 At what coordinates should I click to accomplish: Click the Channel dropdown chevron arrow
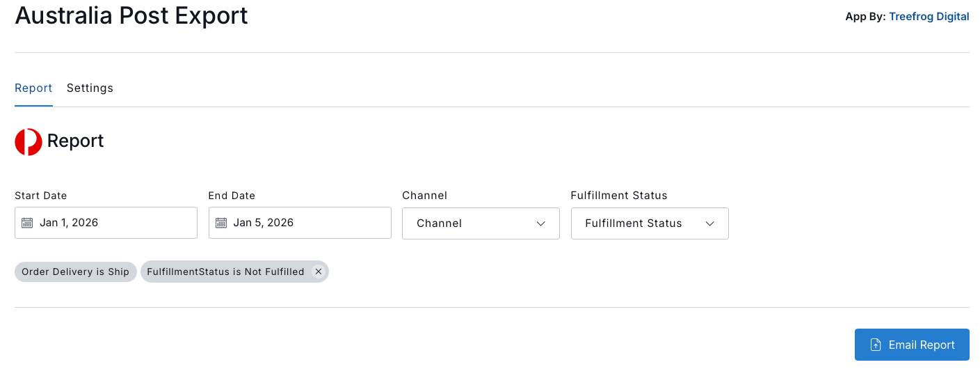tap(541, 223)
